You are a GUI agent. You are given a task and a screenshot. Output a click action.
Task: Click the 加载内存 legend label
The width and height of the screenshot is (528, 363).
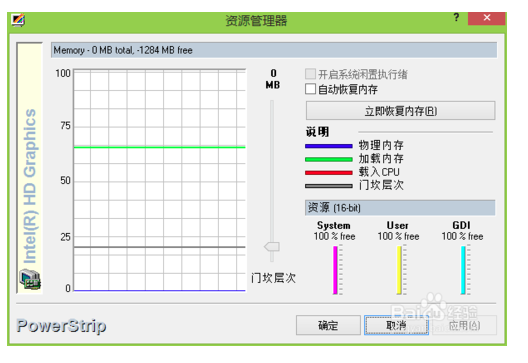point(381,159)
